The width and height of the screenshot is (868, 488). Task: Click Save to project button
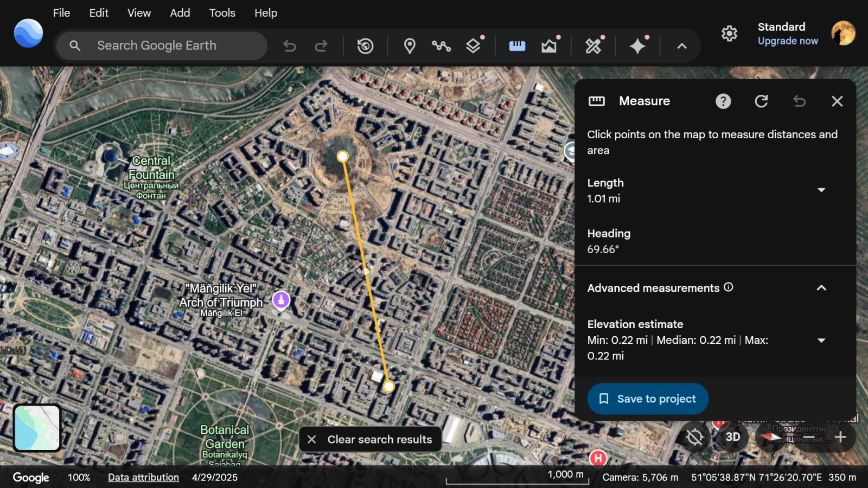648,399
